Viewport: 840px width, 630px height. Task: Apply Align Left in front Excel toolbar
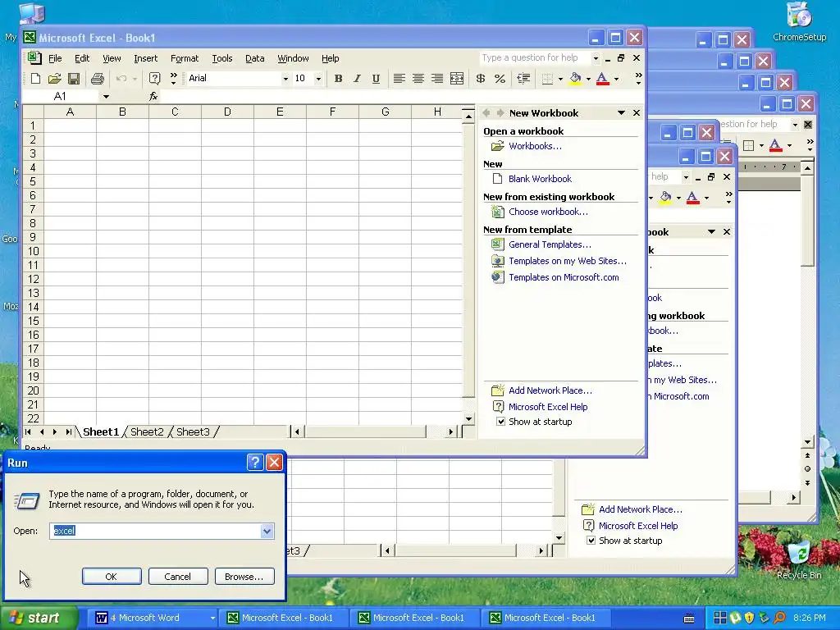[x=399, y=79]
